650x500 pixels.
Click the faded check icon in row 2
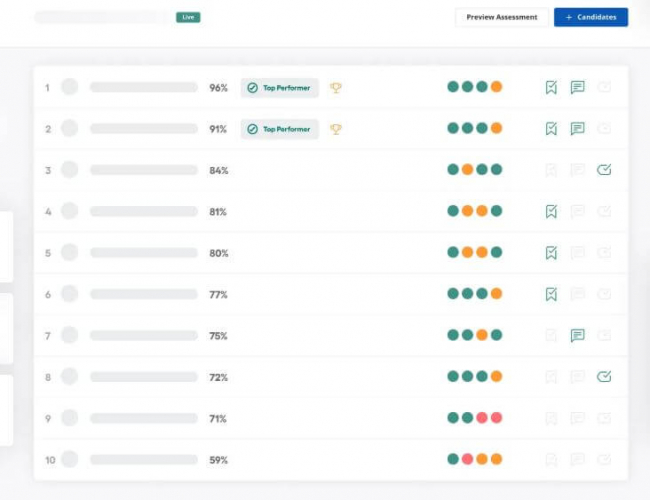click(604, 129)
